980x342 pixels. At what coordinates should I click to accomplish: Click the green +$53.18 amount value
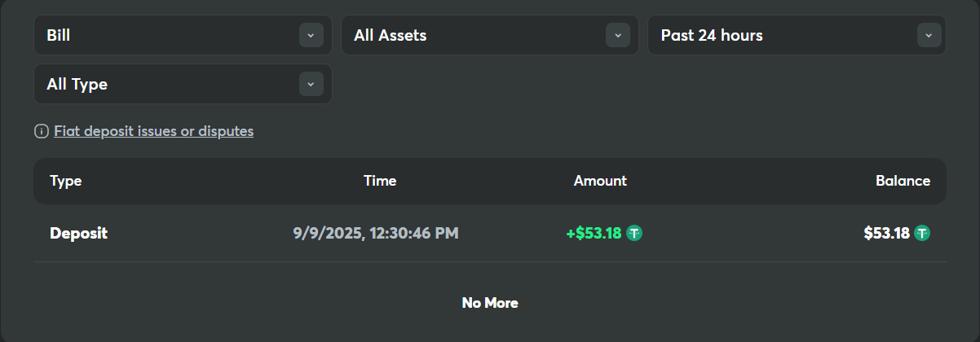[x=594, y=234]
